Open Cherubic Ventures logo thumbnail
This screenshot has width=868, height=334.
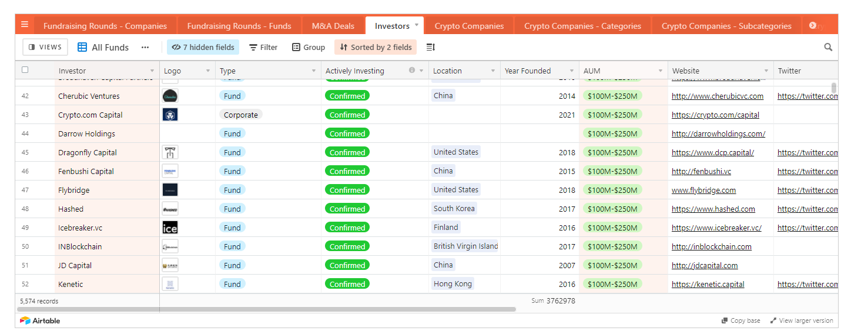coord(170,96)
